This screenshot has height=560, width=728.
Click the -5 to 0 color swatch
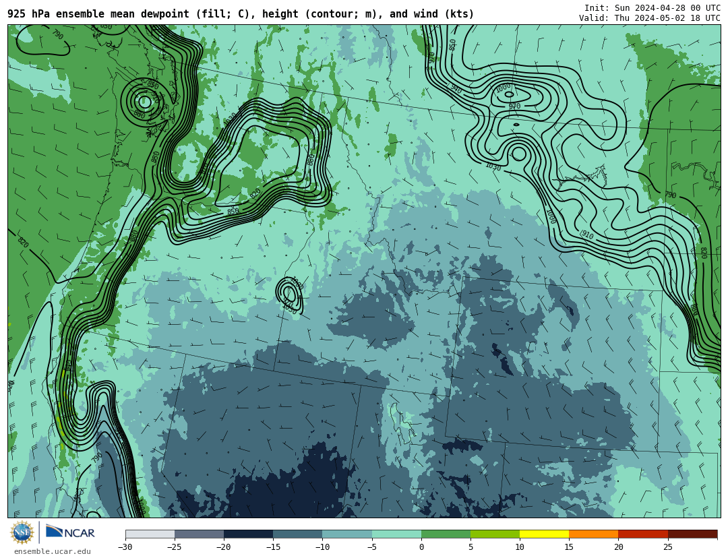(396, 534)
